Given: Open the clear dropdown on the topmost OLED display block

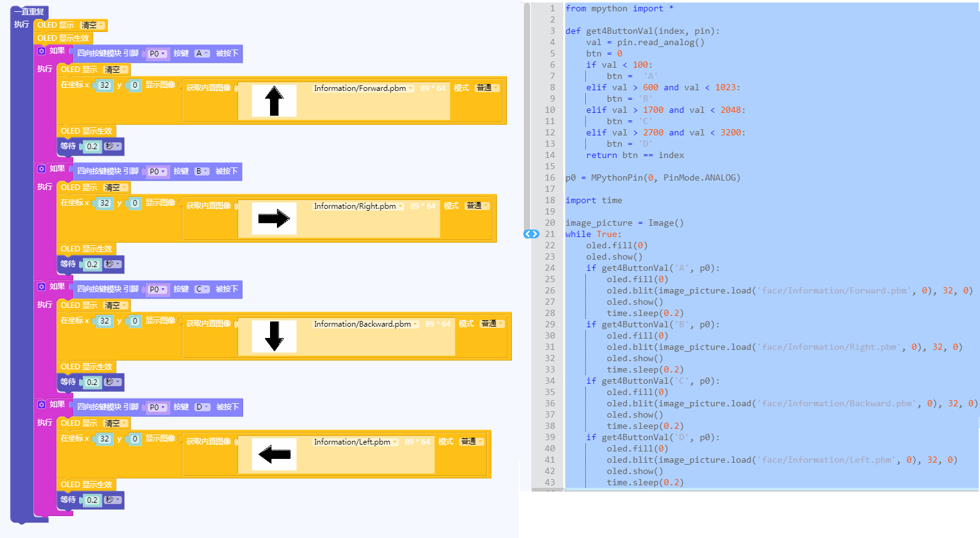Looking at the screenshot, I should tap(93, 25).
